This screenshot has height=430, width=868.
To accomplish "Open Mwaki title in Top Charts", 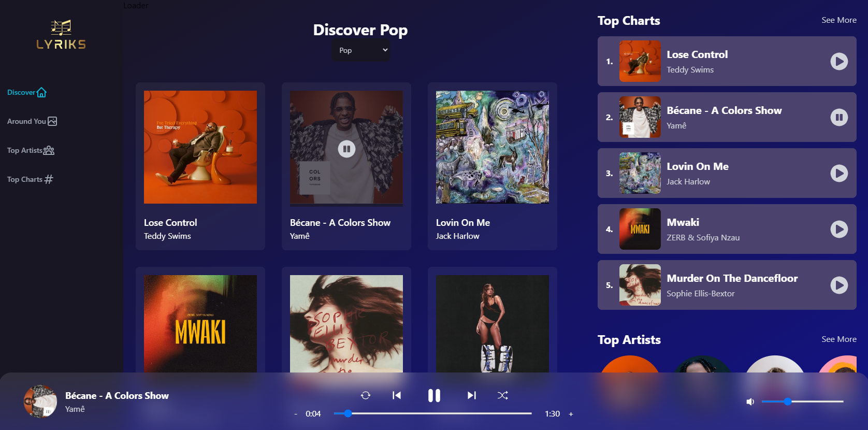I will click(x=683, y=222).
